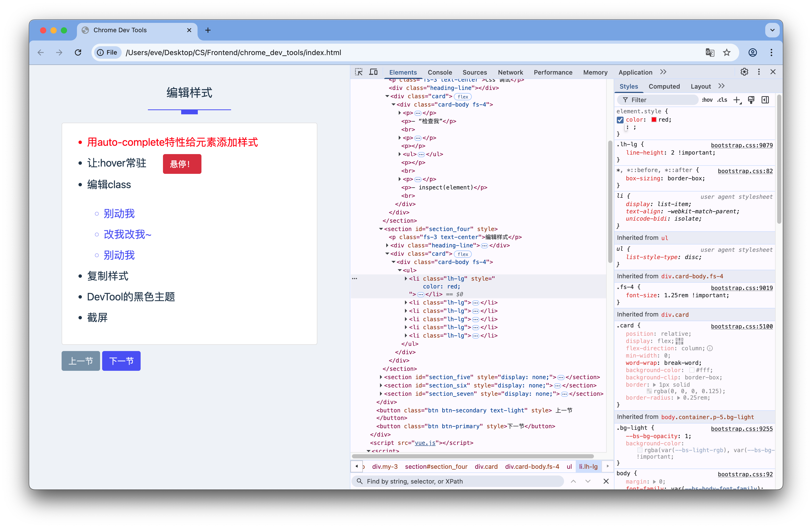
Task: Click the 下一节 blue button
Action: click(121, 361)
